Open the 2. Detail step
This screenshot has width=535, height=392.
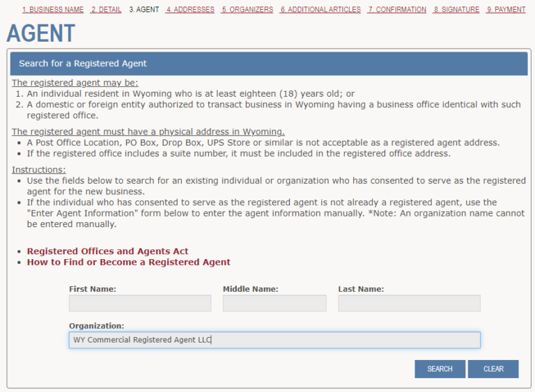[x=106, y=10]
